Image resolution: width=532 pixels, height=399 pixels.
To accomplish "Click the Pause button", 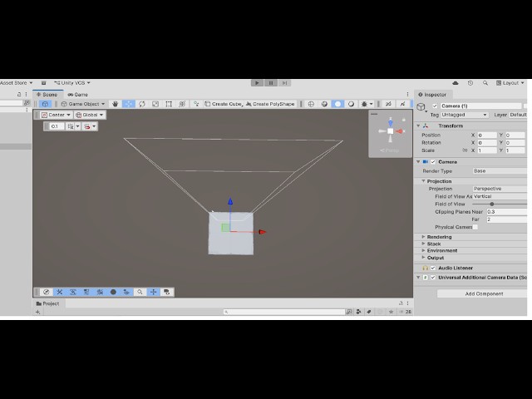I will pos(271,83).
